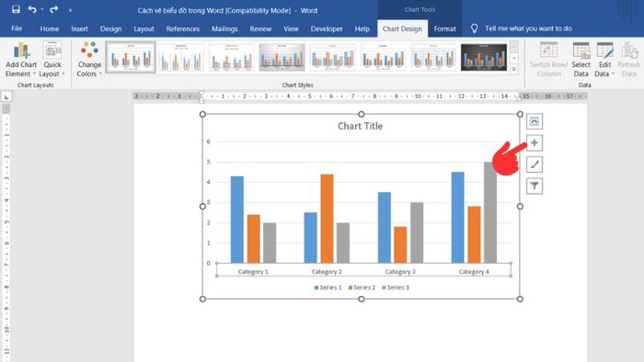Select the first chart style thumbnail
The height and width of the screenshot is (362, 644).
131,57
